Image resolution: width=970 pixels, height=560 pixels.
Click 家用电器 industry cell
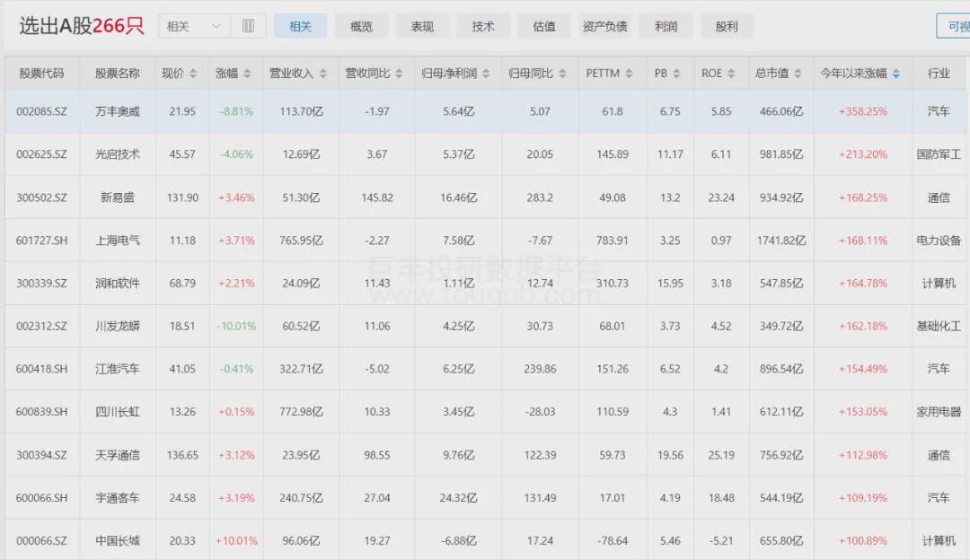pyautogui.click(x=939, y=412)
